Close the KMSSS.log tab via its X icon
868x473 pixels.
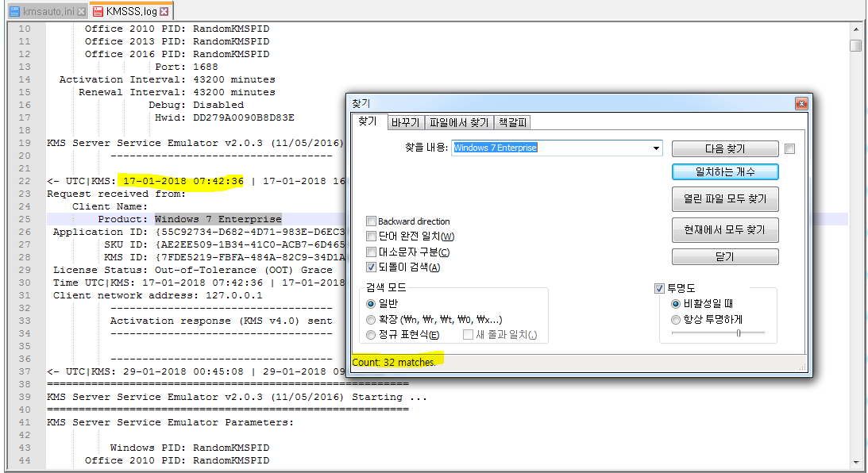tap(164, 11)
